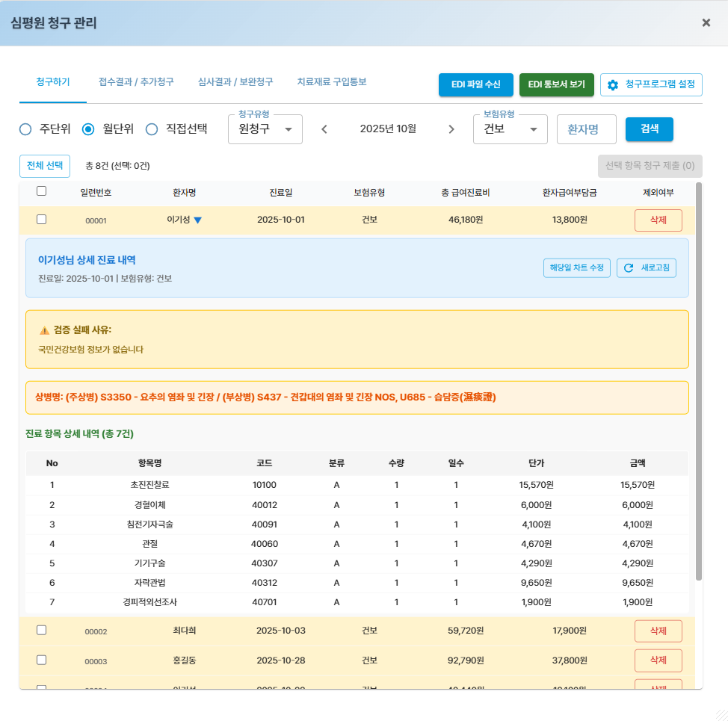Image resolution: width=728 pixels, height=721 pixels.
Task: Open the 청구유형 원청구 dropdown
Action: [265, 129]
